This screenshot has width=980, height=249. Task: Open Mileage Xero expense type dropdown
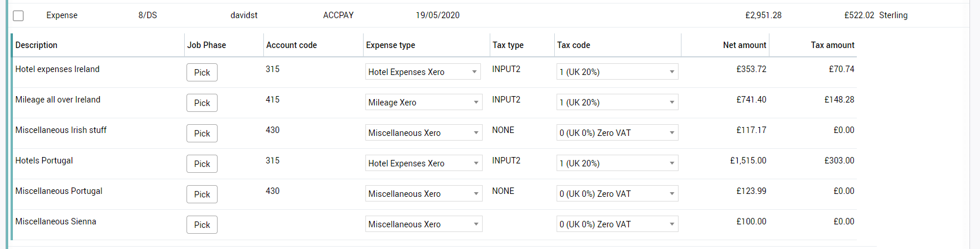[423, 103]
